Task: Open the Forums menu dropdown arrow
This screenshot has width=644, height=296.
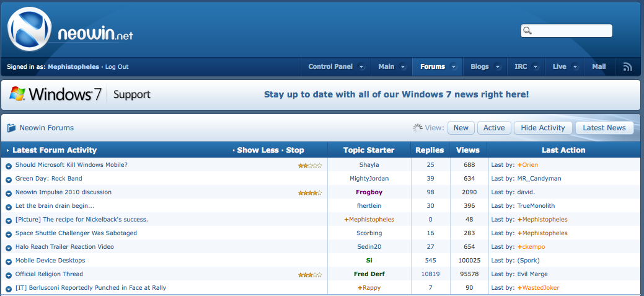Action: (454, 67)
